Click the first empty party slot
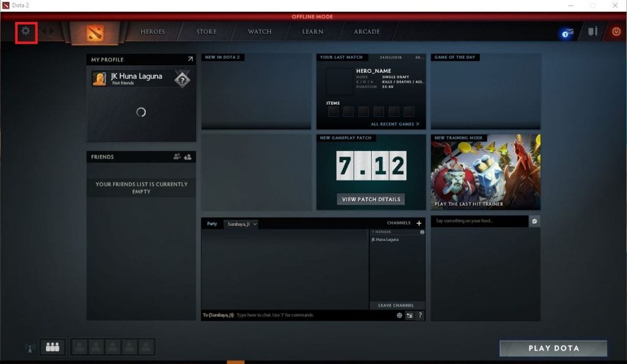The width and height of the screenshot is (627, 364). click(80, 347)
